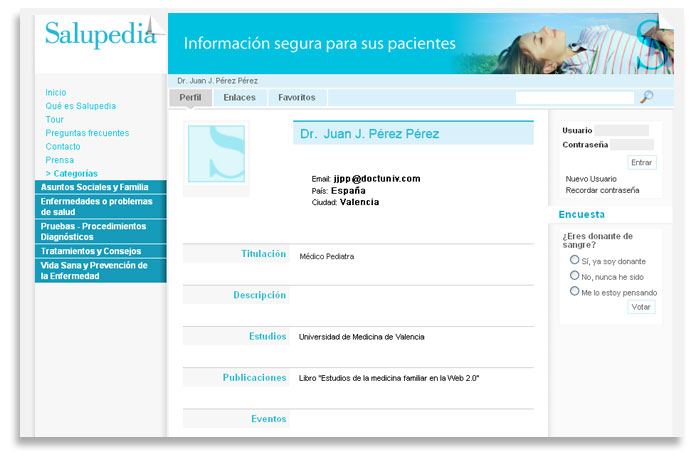Select 'No, nunca he sido' option

[x=574, y=275]
